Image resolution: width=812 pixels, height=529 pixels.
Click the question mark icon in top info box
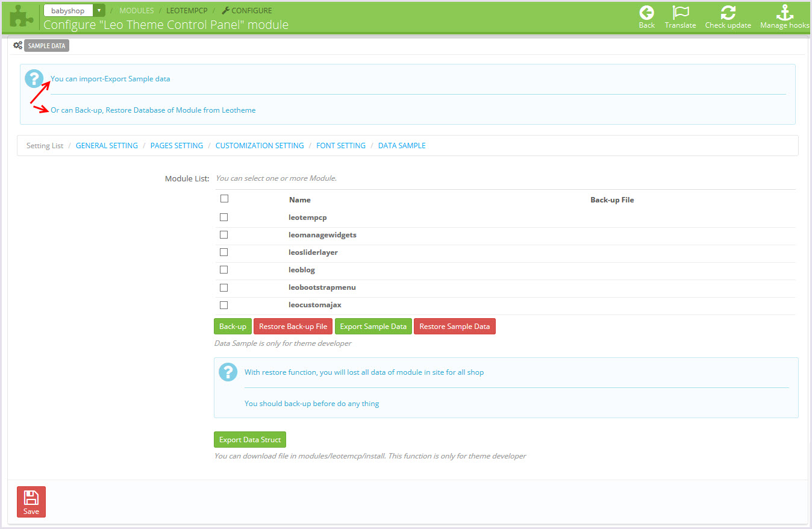pos(34,78)
